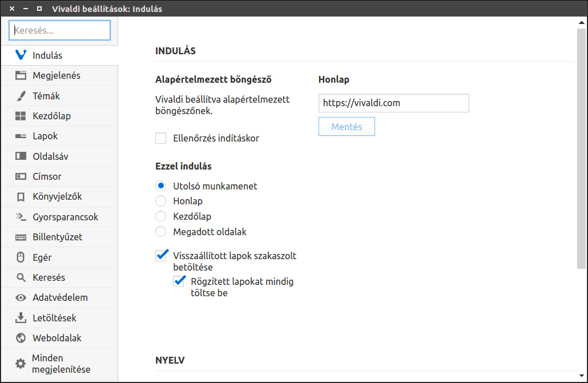Click the Adatvédelem eye icon
The width and height of the screenshot is (588, 383).
click(x=21, y=297)
